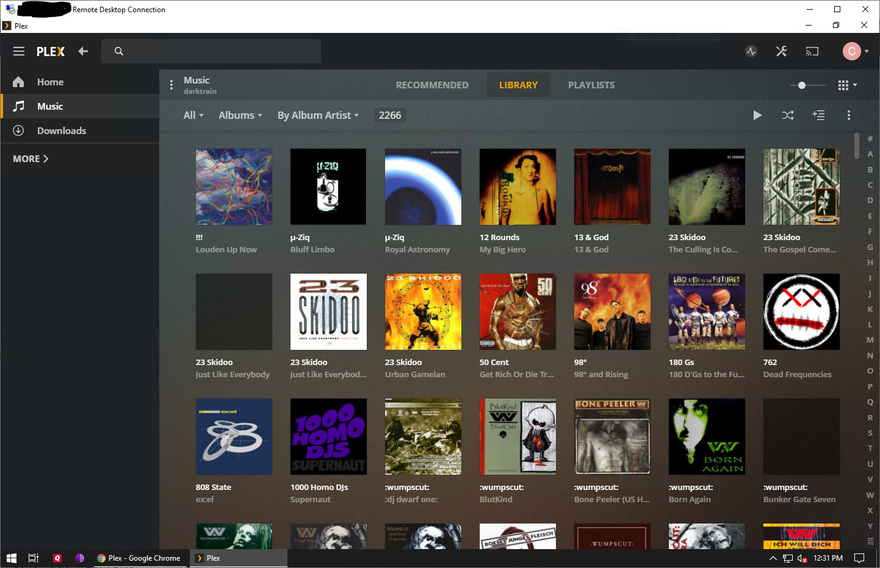Screen dimensions: 880x568
Task: Open the hamburger menu next to PLEX logo
Action: click(x=19, y=52)
